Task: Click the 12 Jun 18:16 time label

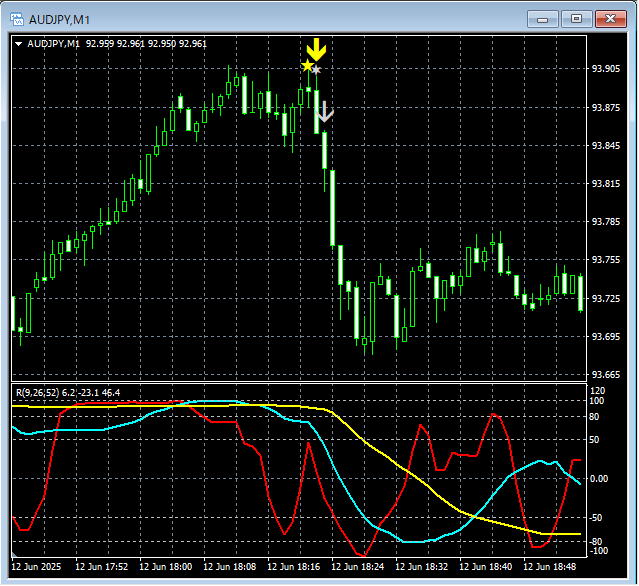Action: [294, 567]
